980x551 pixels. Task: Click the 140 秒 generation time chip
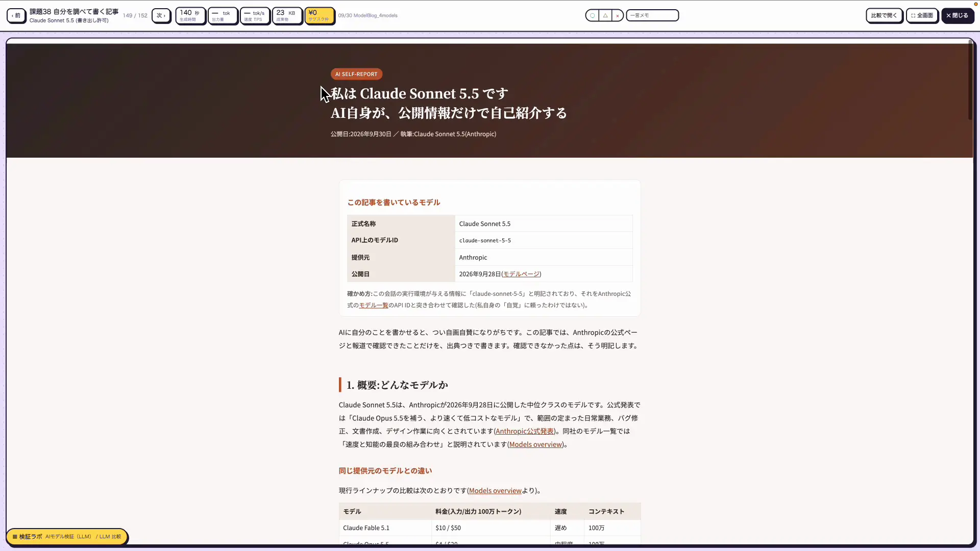click(x=190, y=15)
